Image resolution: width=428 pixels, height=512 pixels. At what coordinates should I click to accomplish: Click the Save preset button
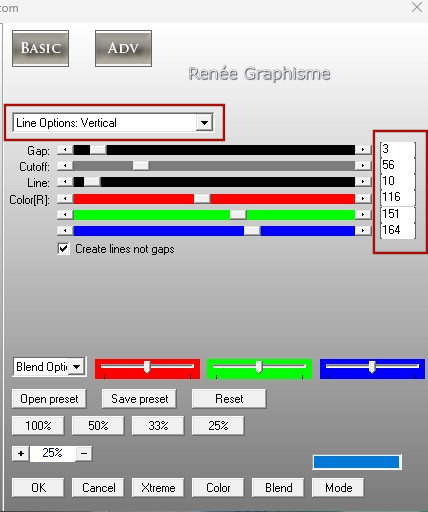139,399
